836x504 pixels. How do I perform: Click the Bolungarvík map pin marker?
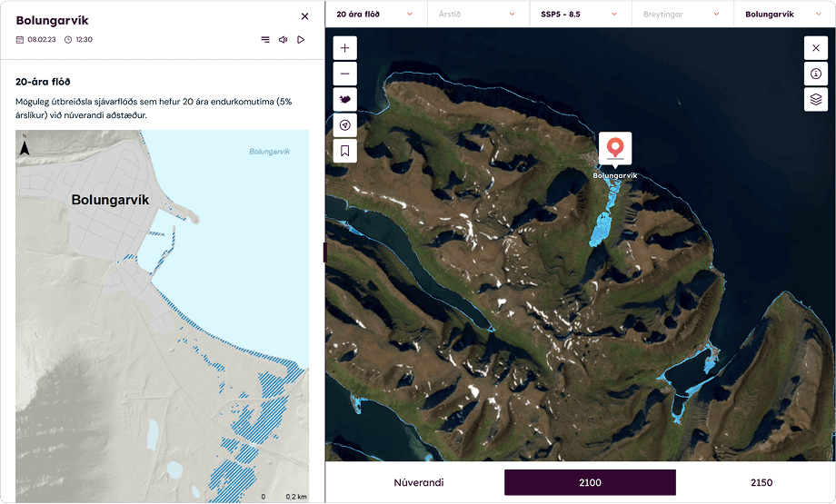(x=615, y=146)
